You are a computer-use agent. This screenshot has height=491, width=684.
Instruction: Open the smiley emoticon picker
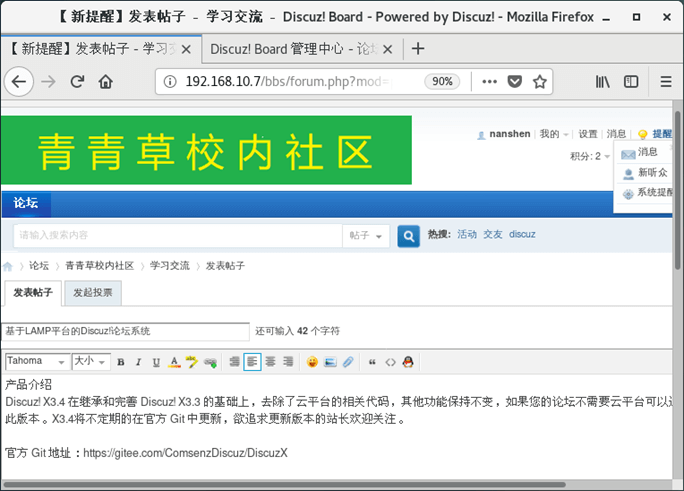(x=312, y=362)
